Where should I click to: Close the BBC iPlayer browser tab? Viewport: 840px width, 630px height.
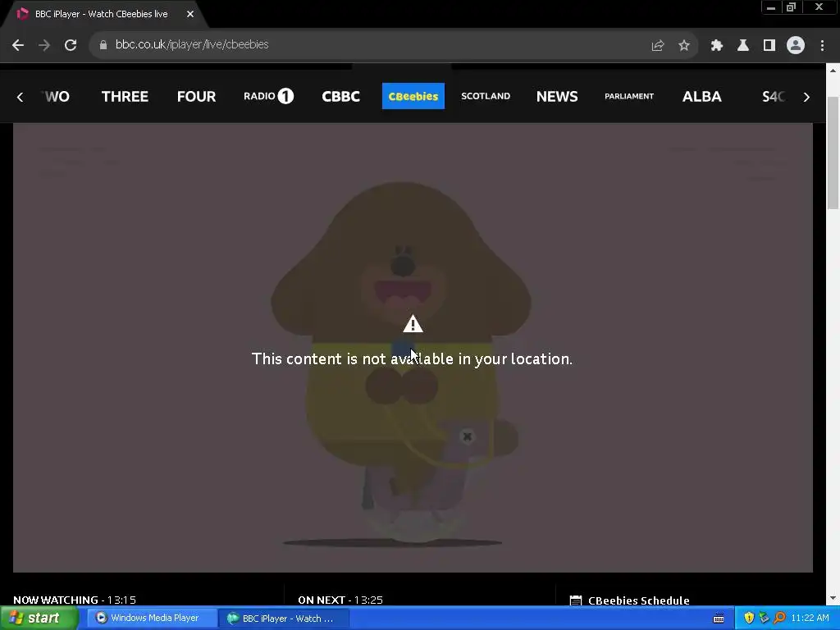[190, 14]
